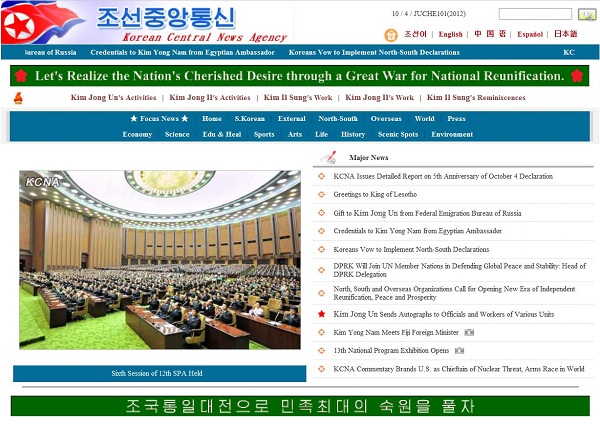Switch language to Chinese 中国语

click(490, 34)
